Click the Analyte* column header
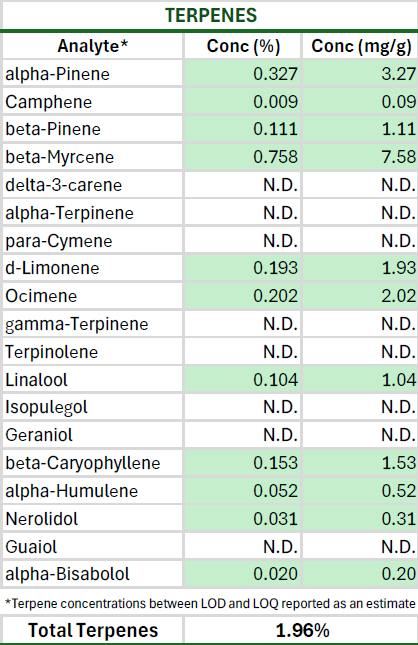 point(93,46)
